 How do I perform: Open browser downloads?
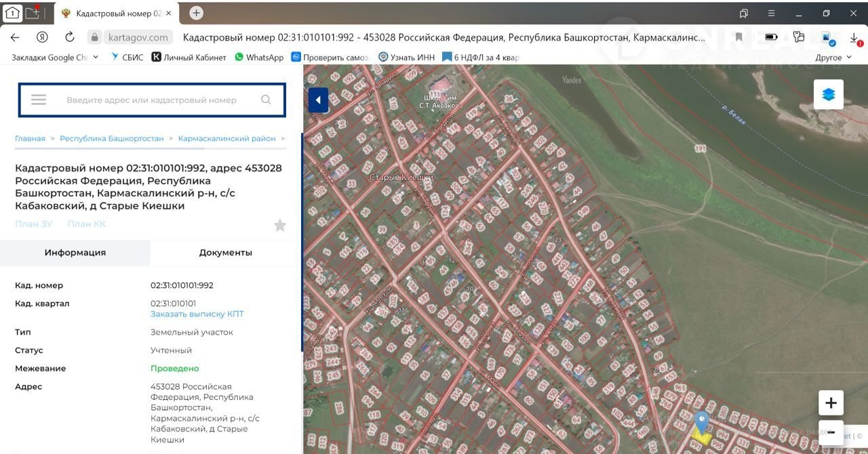854,37
